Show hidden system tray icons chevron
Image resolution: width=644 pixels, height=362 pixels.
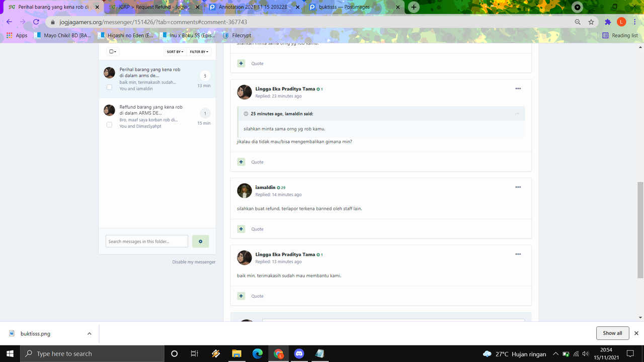click(555, 354)
